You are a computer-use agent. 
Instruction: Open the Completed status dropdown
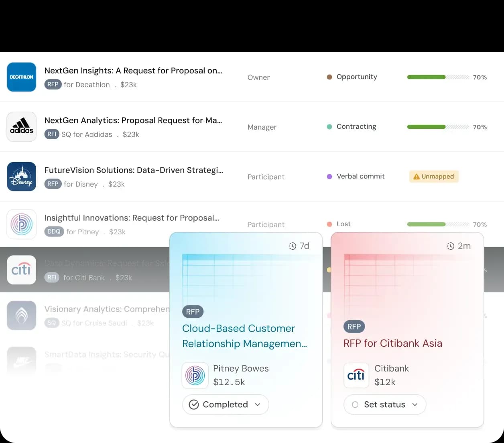pyautogui.click(x=258, y=404)
